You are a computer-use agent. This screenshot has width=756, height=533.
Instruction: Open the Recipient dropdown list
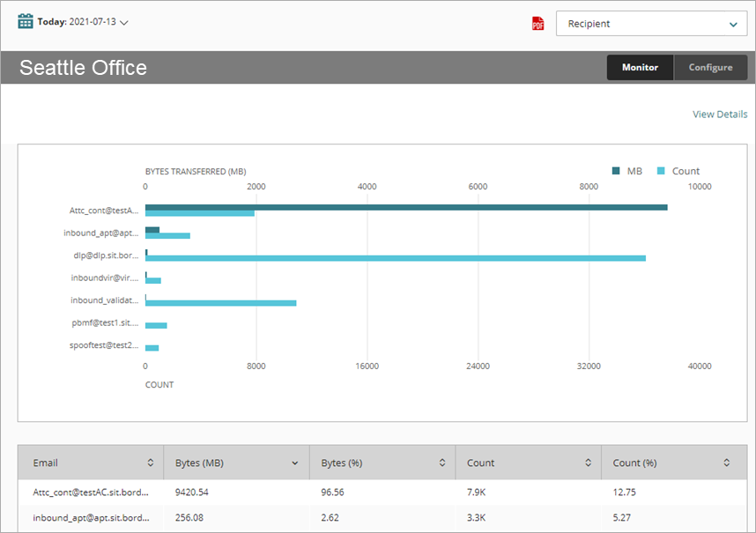[x=651, y=24]
